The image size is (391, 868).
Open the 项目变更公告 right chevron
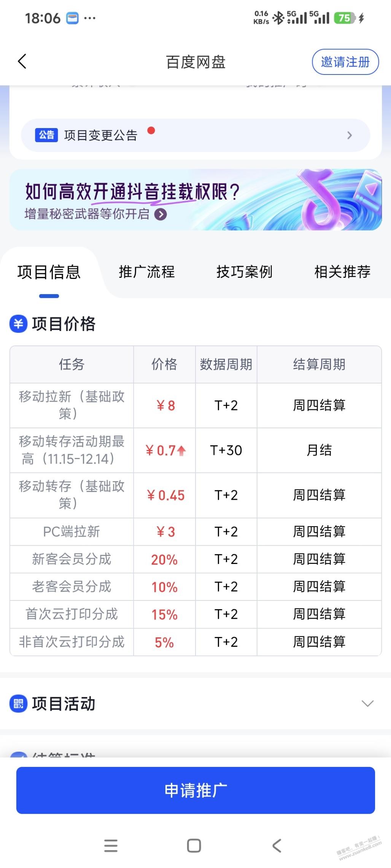[x=350, y=135]
